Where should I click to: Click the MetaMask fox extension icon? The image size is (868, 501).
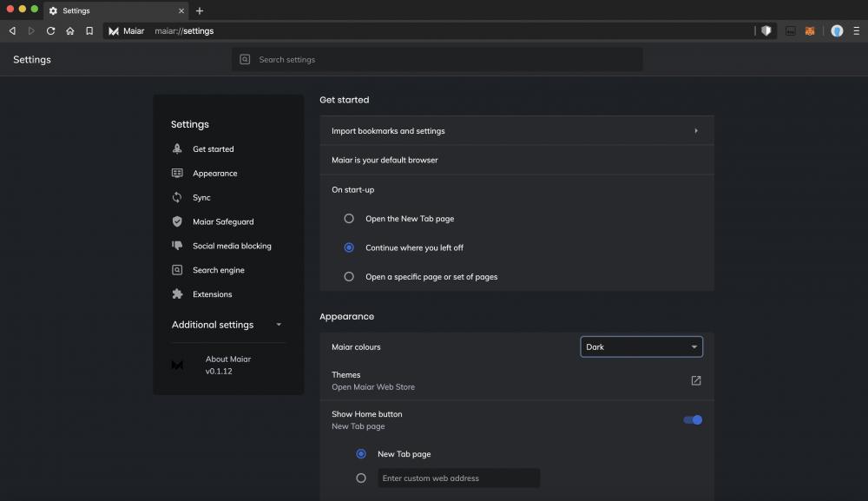coord(809,30)
